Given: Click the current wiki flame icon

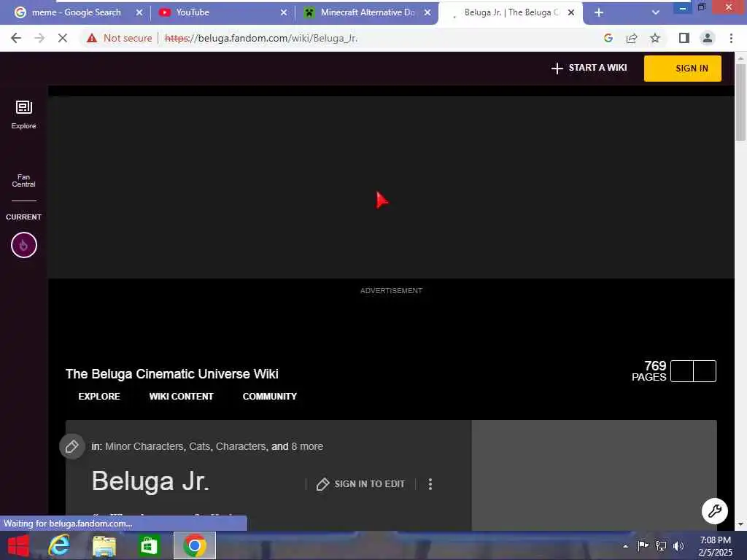Looking at the screenshot, I should [24, 245].
